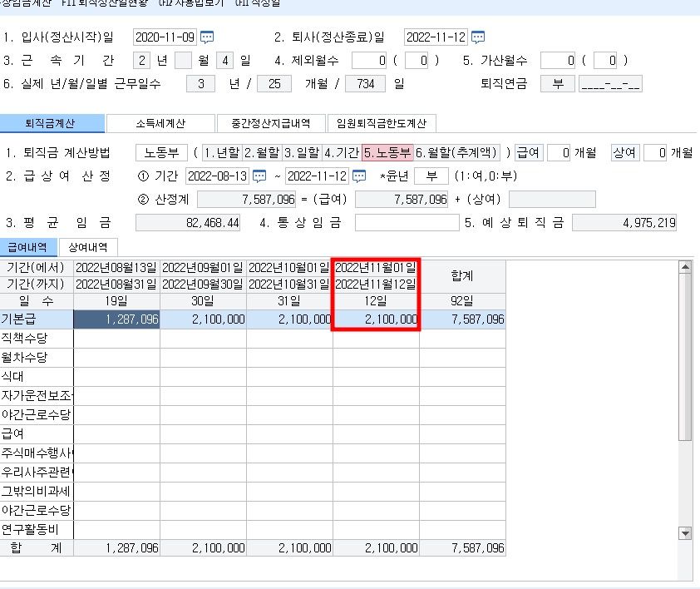Open calendar for 급상여 산정 period end date
This screenshot has width=700, height=589.
[359, 176]
